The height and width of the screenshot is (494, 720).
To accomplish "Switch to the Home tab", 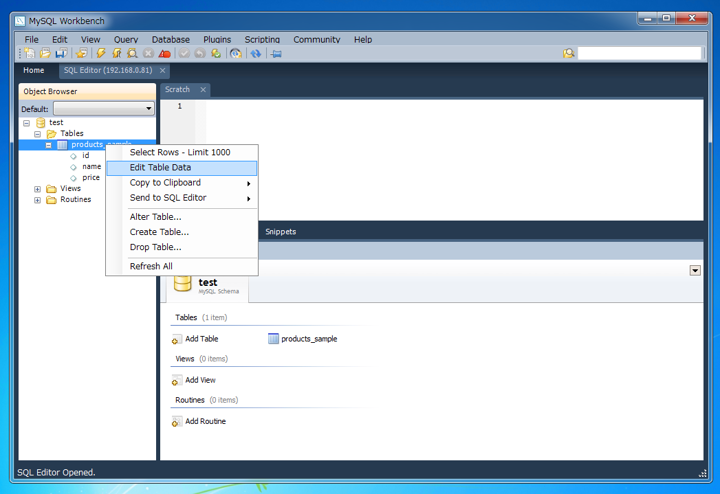I will point(34,70).
